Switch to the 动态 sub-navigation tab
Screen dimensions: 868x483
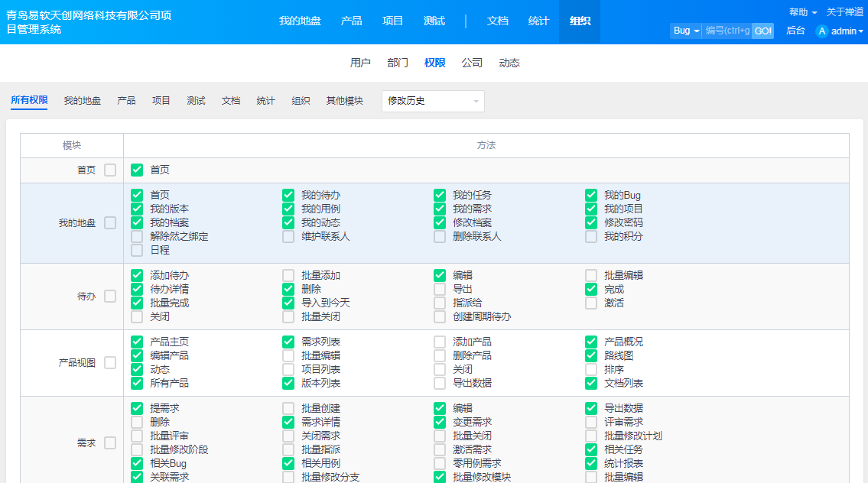click(509, 63)
